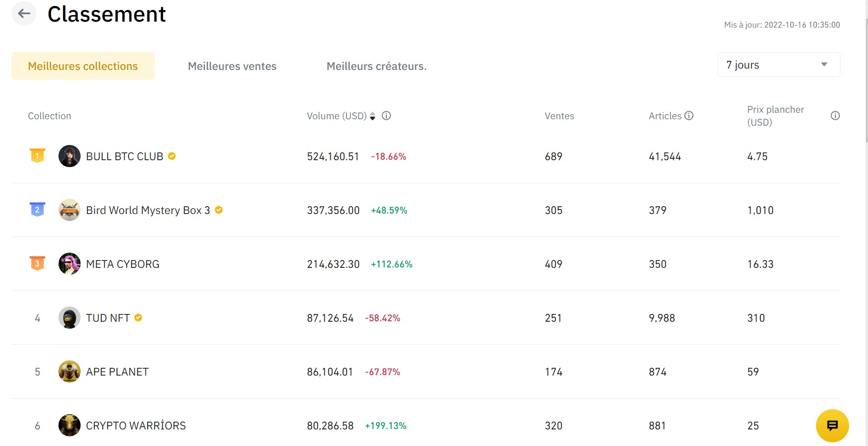Click the verified badge beside TUD NFT
Screen dimensions: 868x446
pyautogui.click(x=137, y=317)
